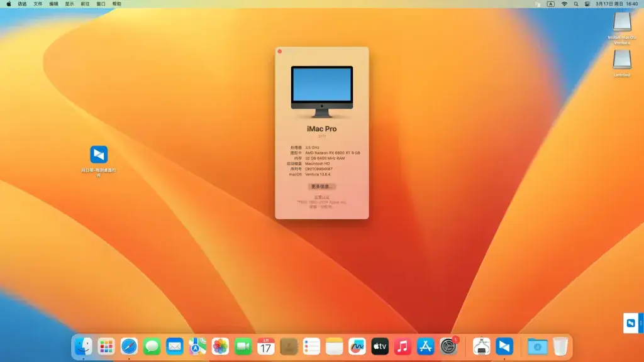Launch Launchpad from the dock
This screenshot has height=362, width=644.
(x=106, y=347)
